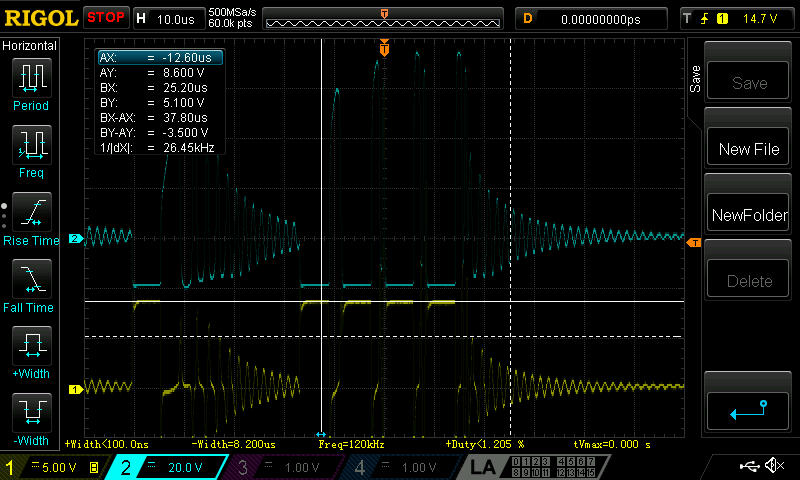800x480 pixels.
Task: Select the -Width measurement icon
Action: click(32, 412)
